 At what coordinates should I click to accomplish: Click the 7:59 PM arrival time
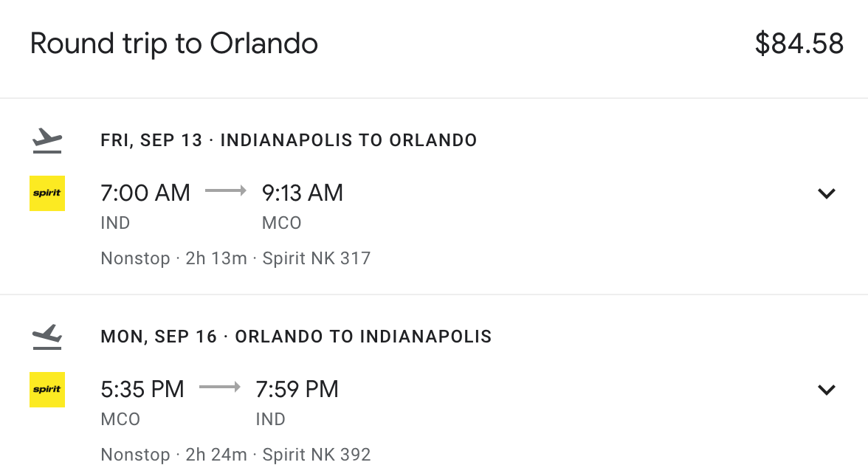pyautogui.click(x=297, y=389)
